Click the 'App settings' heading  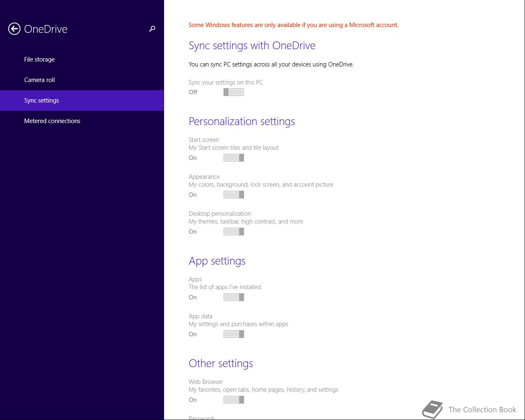[217, 261]
